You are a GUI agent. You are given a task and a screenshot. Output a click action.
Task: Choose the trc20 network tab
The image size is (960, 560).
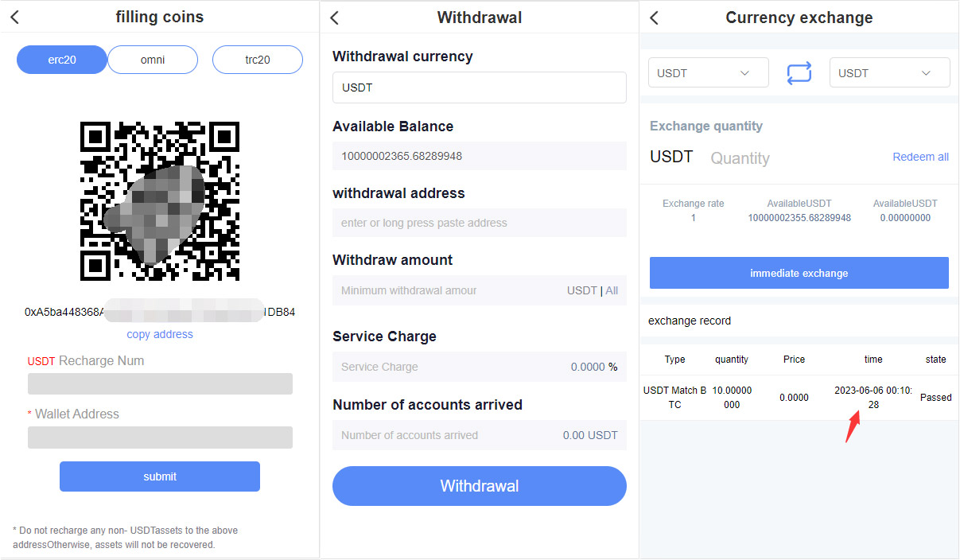[257, 60]
